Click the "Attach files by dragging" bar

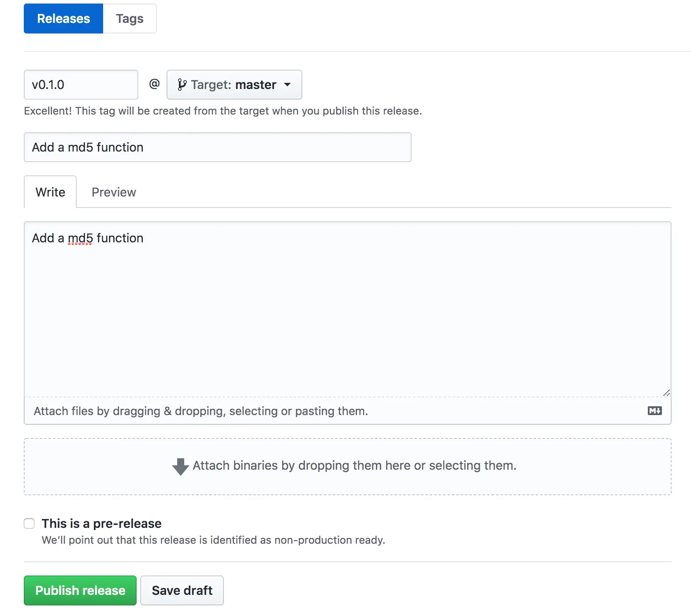[x=201, y=411]
